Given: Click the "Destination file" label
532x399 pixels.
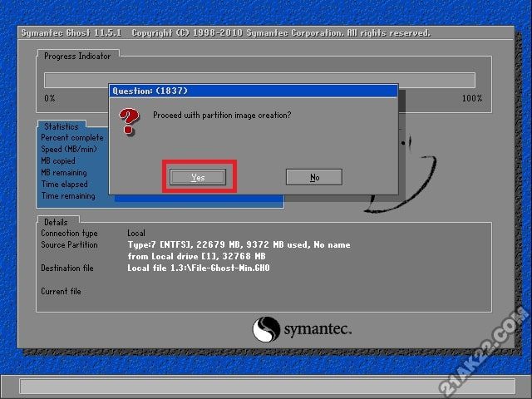Looking at the screenshot, I should click(67, 268).
